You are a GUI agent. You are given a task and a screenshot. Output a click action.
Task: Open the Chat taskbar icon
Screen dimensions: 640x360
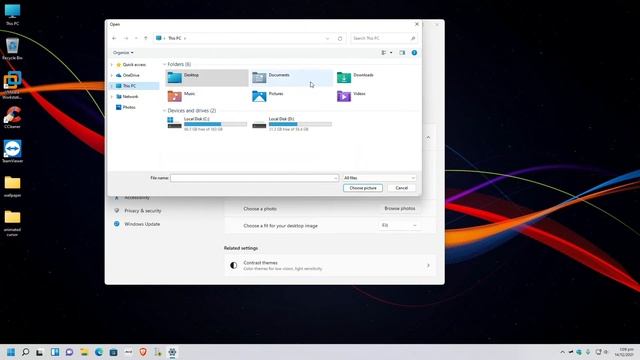[x=69, y=352]
